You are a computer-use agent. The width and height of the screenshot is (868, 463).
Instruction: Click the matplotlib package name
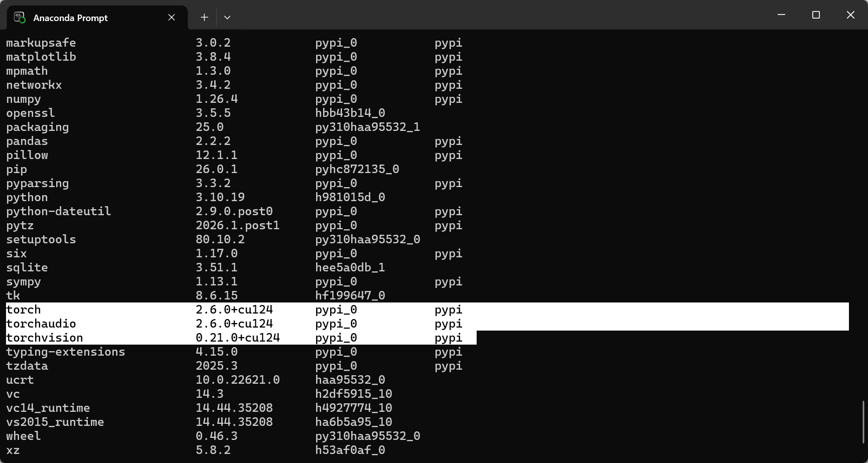tap(41, 57)
